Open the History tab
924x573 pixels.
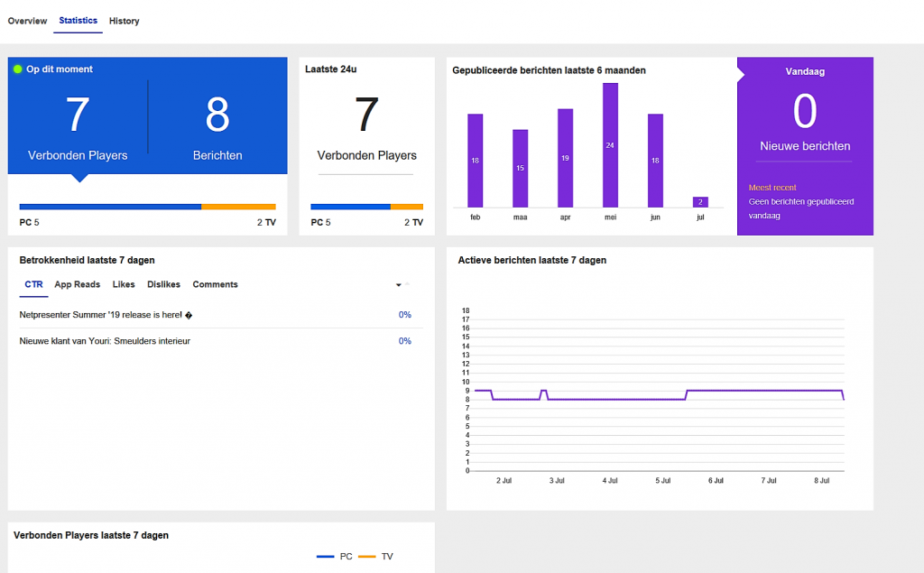[x=124, y=21]
